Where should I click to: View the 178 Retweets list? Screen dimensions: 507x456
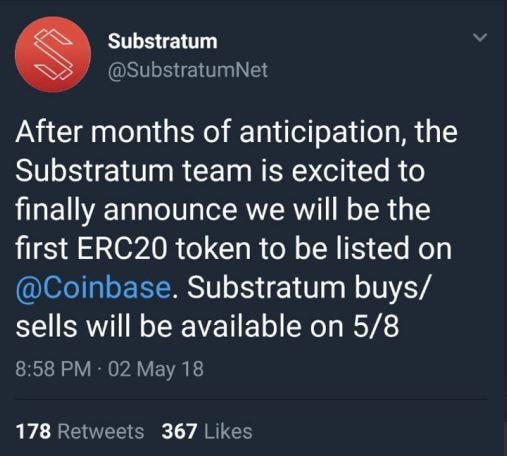coord(80,431)
